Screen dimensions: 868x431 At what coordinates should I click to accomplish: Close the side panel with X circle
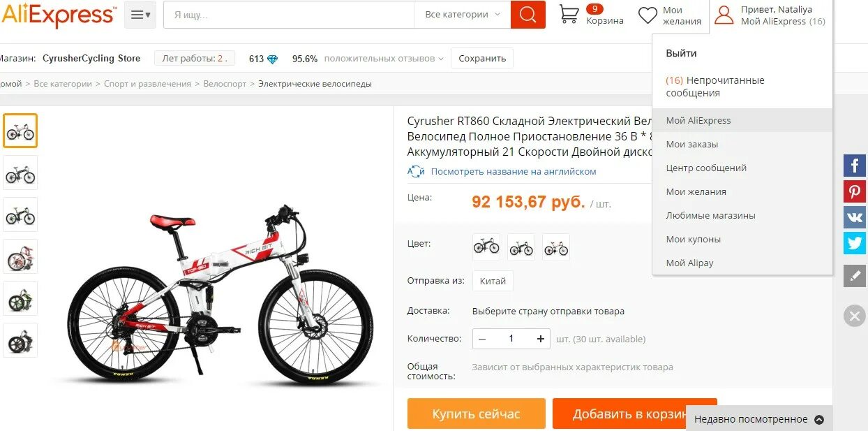855,316
